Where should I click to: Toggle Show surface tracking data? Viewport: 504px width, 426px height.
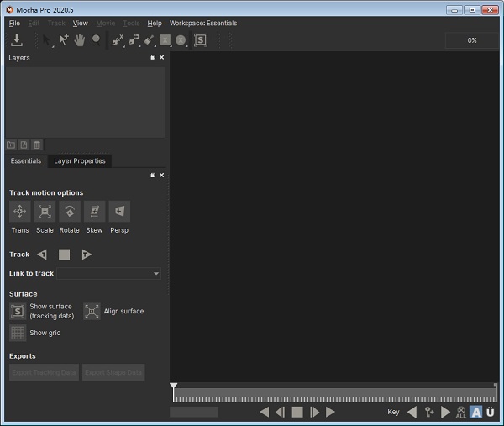pos(18,312)
